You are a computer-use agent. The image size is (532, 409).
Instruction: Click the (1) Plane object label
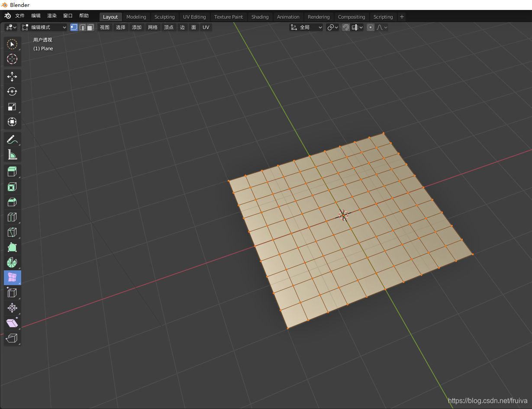tap(43, 49)
